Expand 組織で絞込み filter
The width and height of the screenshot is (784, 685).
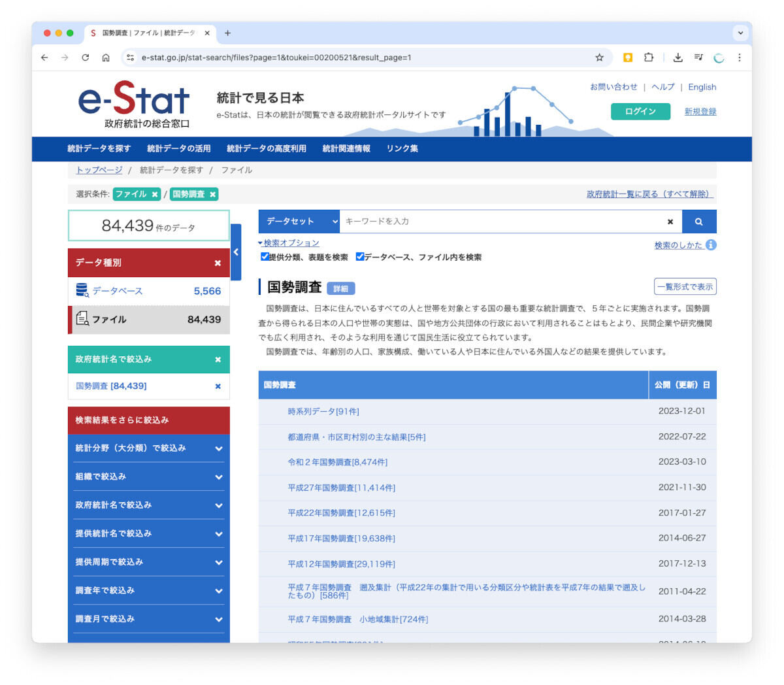tap(149, 477)
